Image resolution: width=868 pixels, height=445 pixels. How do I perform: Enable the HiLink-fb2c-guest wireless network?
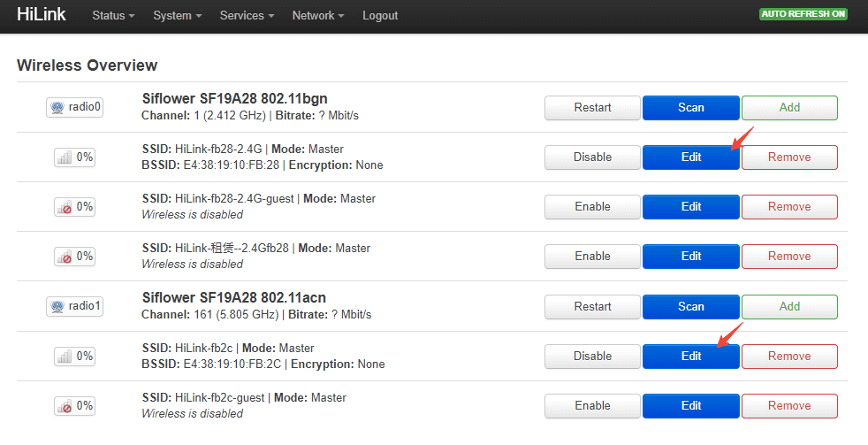click(x=592, y=406)
